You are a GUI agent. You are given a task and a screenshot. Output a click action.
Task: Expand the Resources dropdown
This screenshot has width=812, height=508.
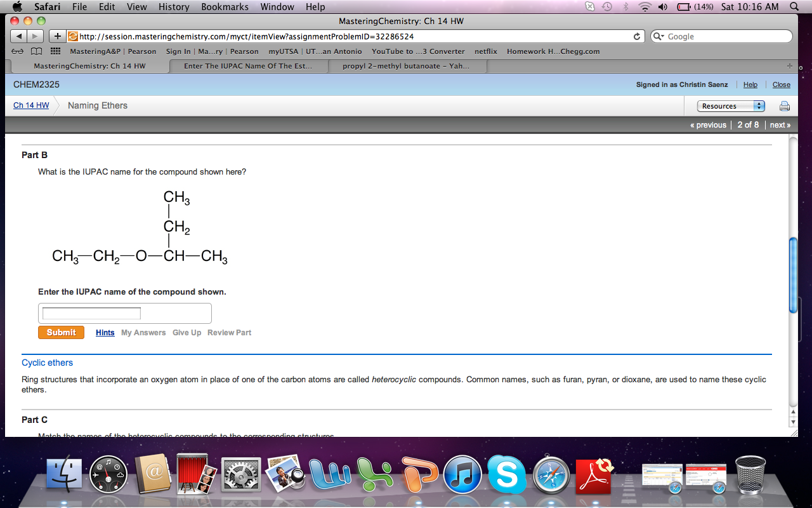coord(731,106)
